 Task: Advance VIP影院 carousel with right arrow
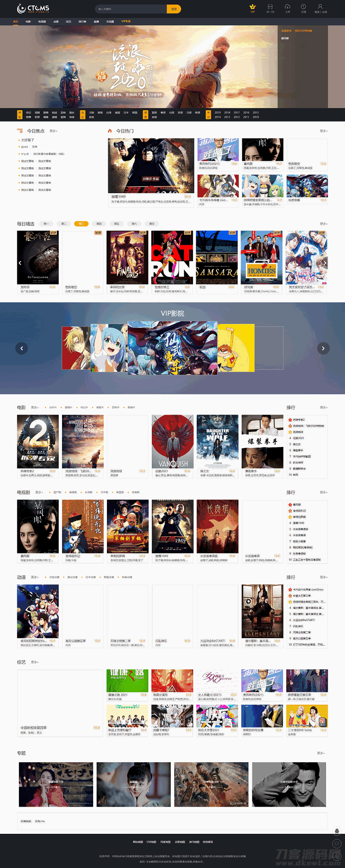tap(323, 348)
